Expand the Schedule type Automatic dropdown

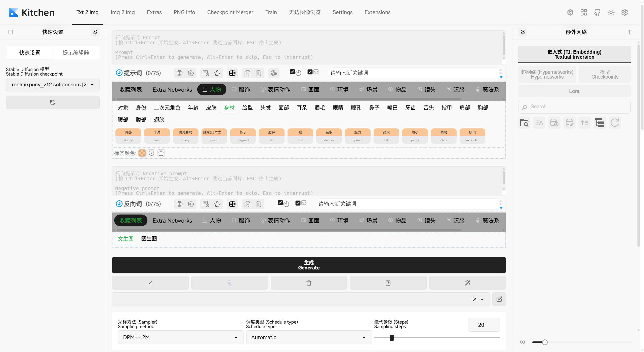pyautogui.click(x=308, y=337)
